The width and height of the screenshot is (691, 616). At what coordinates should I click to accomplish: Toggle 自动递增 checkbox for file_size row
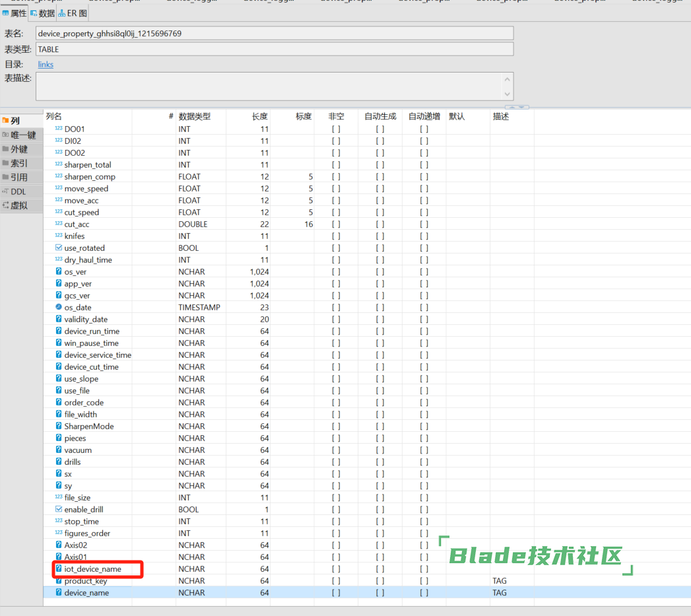tap(424, 498)
